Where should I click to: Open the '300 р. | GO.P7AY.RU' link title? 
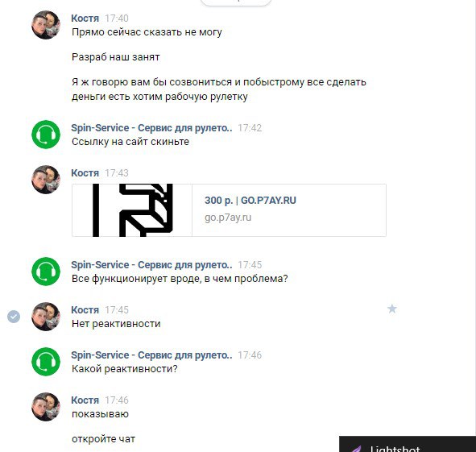pos(250,201)
